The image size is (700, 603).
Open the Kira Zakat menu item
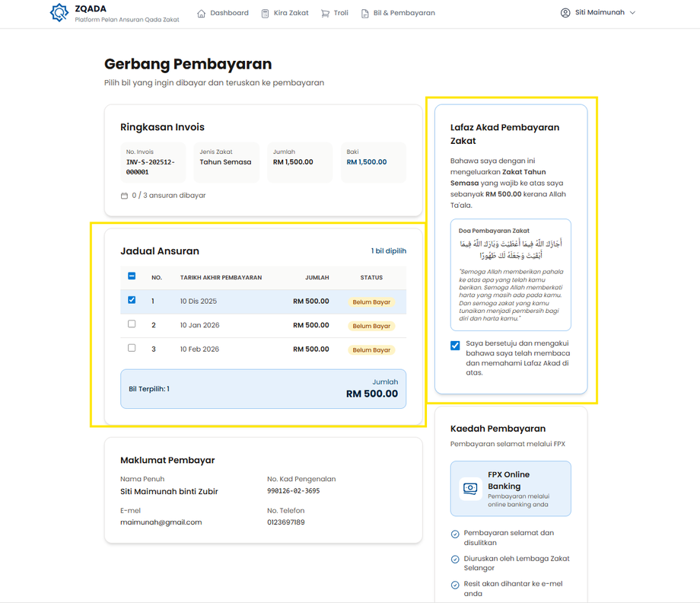(x=285, y=13)
